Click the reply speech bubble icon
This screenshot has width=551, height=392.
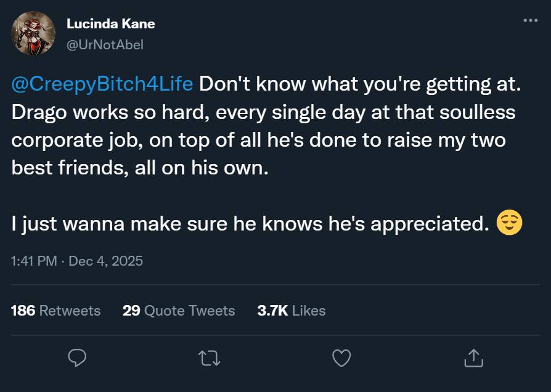tap(77, 357)
